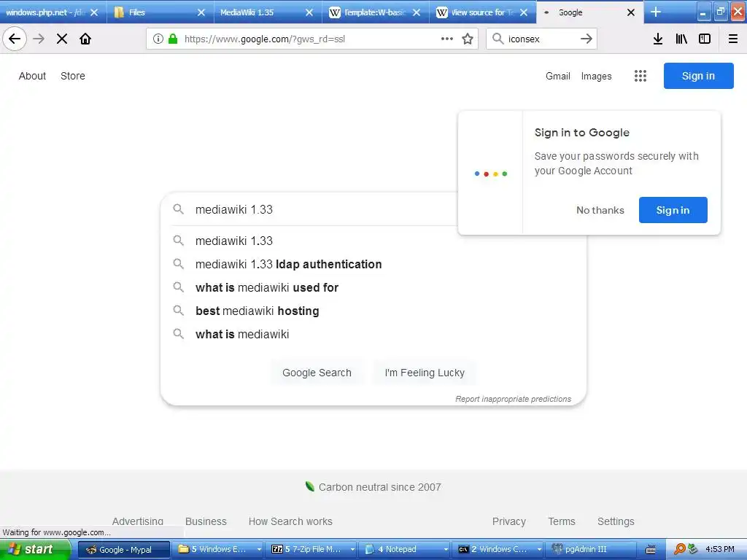
Task: Switch to the MediaWiki 1.35 tab
Action: 260,12
